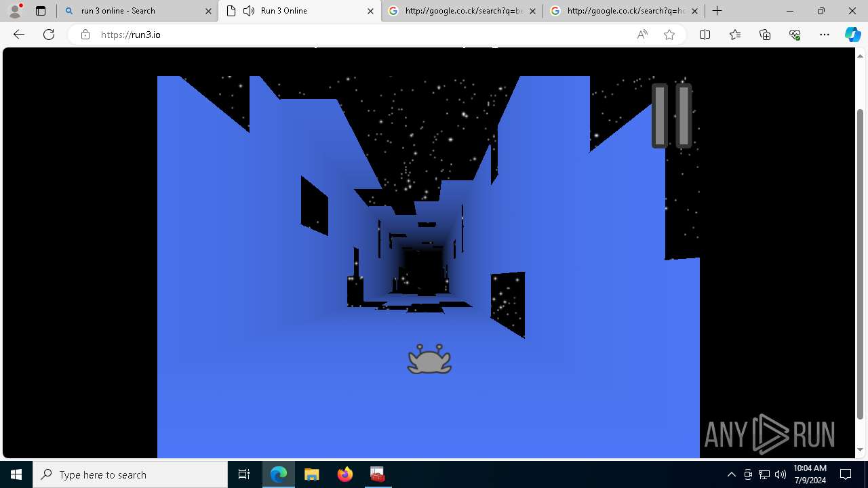The height and width of the screenshot is (488, 868).
Task: Open Browser essentials
Action: point(795,35)
